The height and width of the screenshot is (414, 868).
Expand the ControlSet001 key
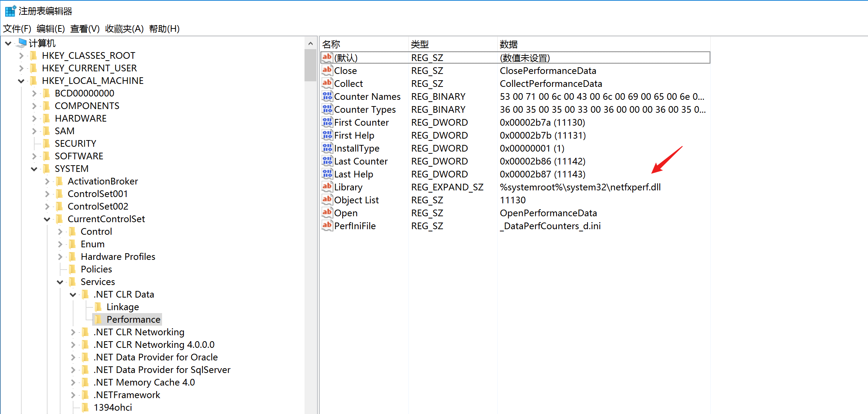pos(47,194)
